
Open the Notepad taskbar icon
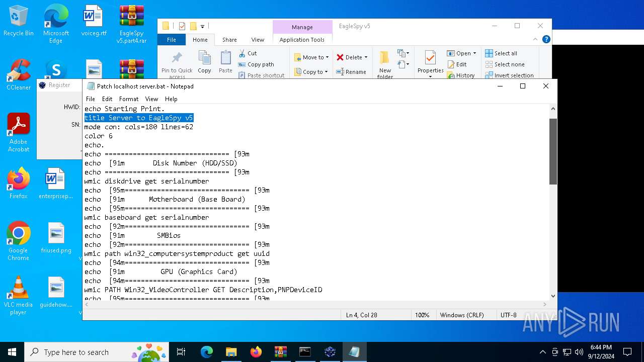[354, 352]
